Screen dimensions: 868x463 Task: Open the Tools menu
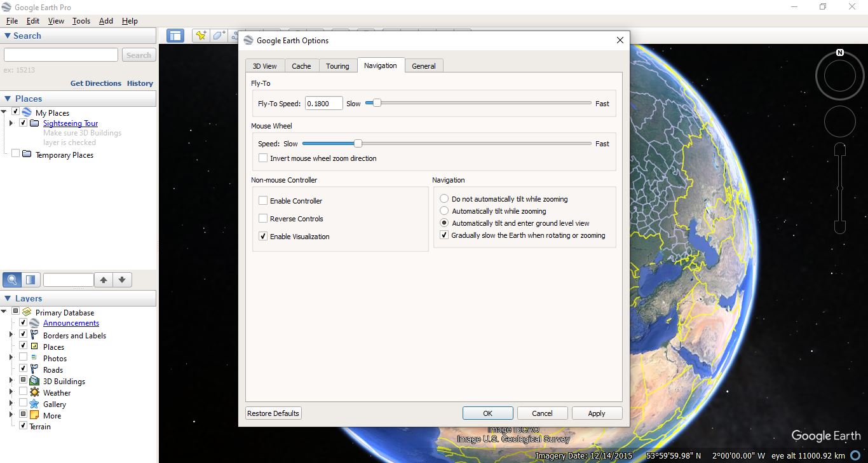(x=81, y=21)
